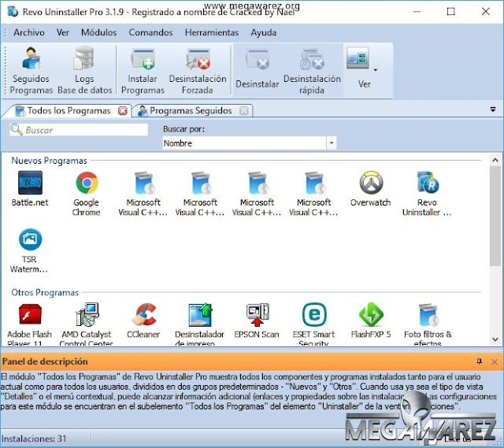Viewport: 504px width, 448px height.
Task: Select the second Microsoft Visual C++ entry
Action: click(200, 193)
